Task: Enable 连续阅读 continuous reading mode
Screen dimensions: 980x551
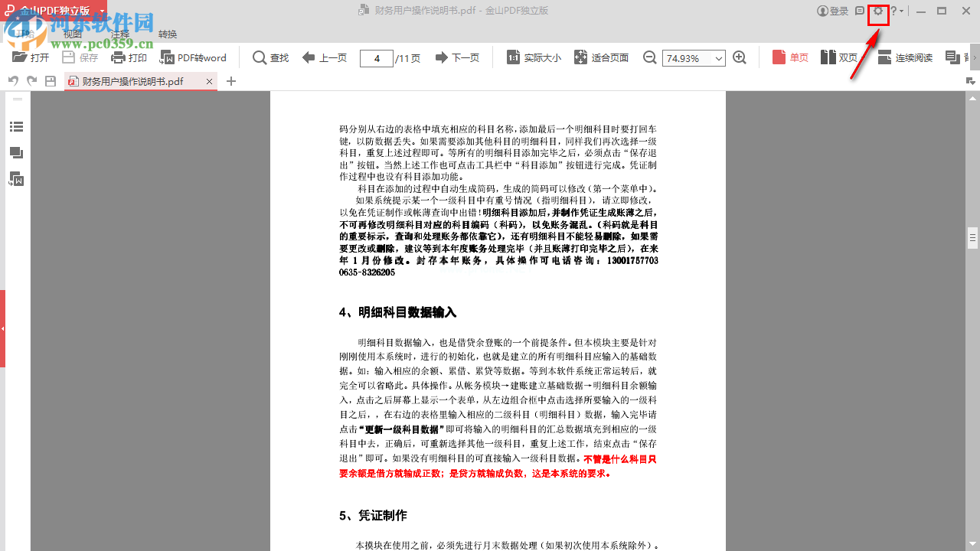Action: [x=905, y=57]
